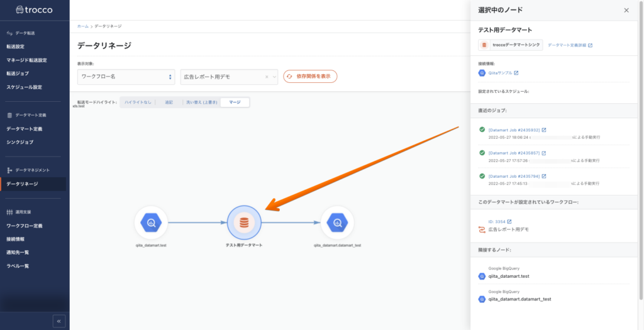The image size is (644, 330).
Task: Select the マージ highlight mode
Action: [x=235, y=102]
